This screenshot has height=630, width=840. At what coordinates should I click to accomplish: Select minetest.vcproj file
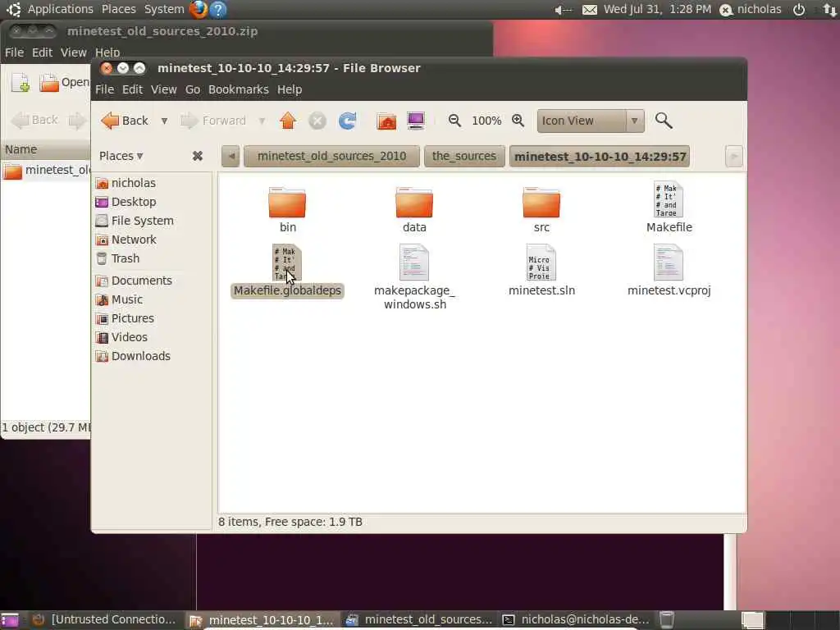click(x=669, y=271)
